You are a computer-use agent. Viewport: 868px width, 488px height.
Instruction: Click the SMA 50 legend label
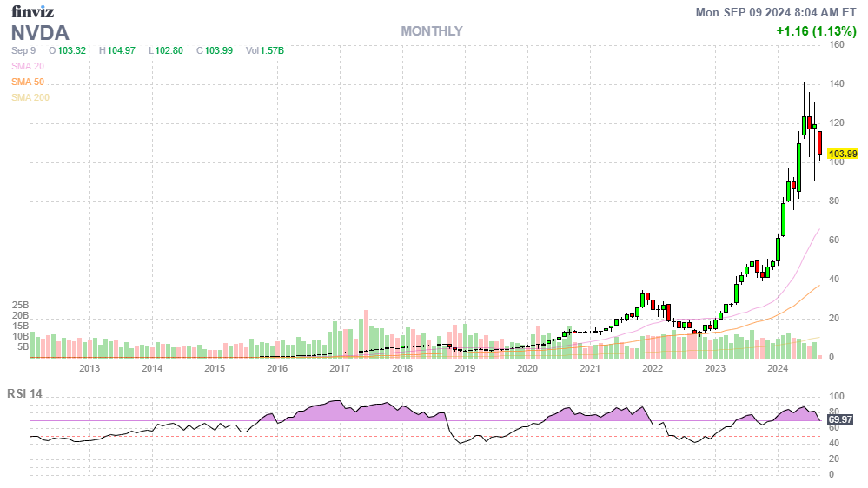[x=28, y=82]
